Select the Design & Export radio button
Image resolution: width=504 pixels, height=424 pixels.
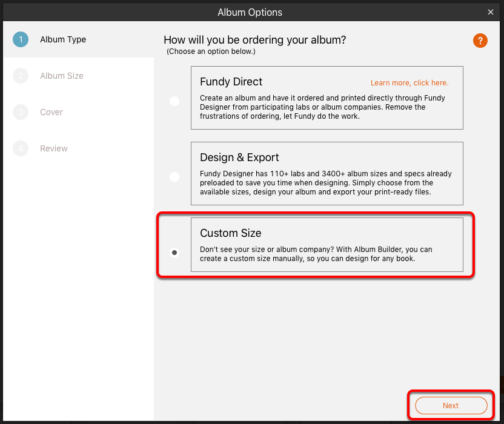point(174,176)
